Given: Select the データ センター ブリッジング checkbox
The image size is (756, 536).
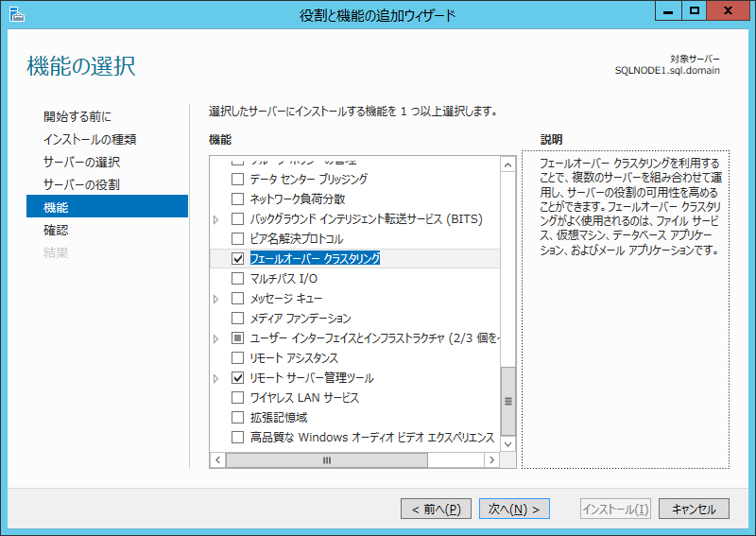Looking at the screenshot, I should click(x=238, y=179).
